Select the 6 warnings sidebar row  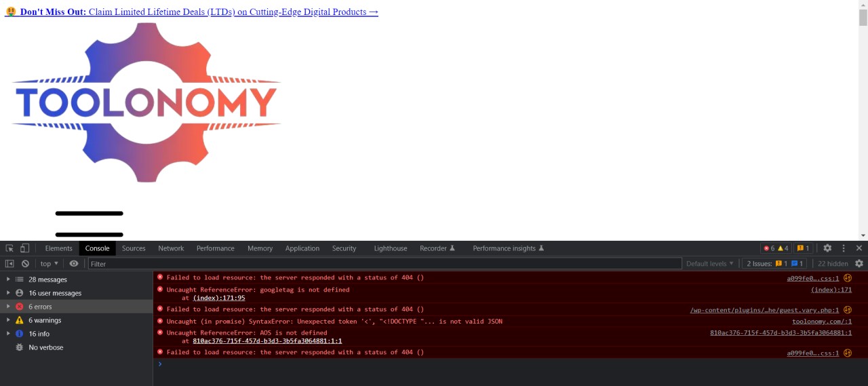(76, 320)
